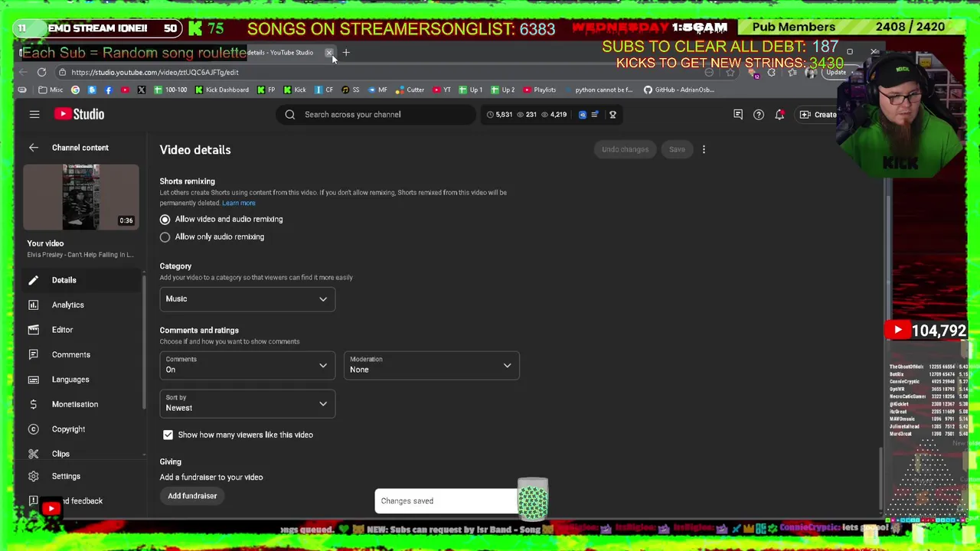Open the Category dropdown set to Music
The height and width of the screenshot is (551, 980).
pos(247,299)
